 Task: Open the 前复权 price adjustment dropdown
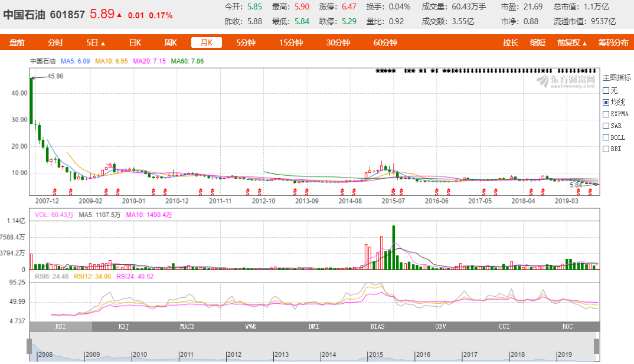point(572,42)
